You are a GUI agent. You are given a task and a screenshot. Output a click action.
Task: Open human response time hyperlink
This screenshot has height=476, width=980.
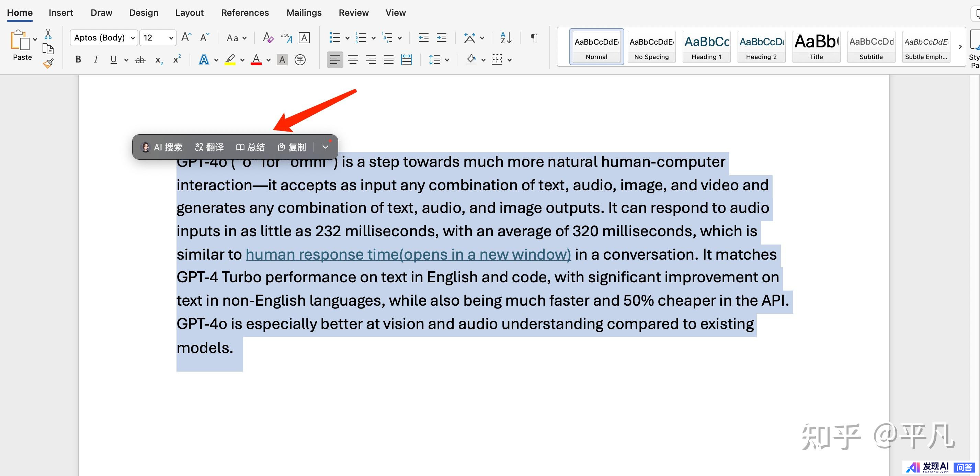[x=408, y=254]
